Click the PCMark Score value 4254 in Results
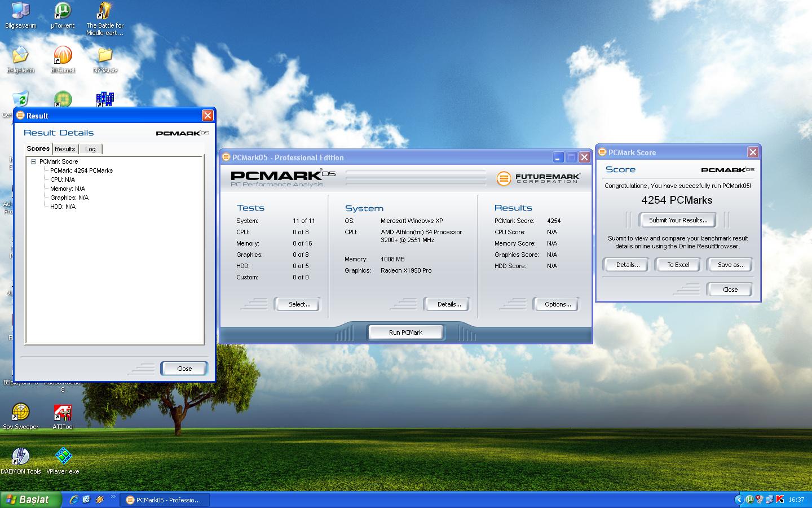The height and width of the screenshot is (508, 812). point(554,221)
